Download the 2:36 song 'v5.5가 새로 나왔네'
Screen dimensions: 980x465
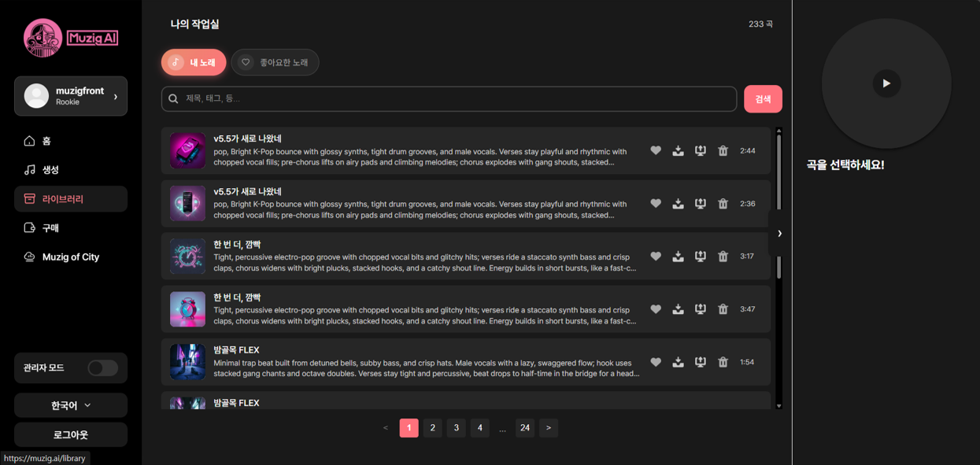point(678,203)
